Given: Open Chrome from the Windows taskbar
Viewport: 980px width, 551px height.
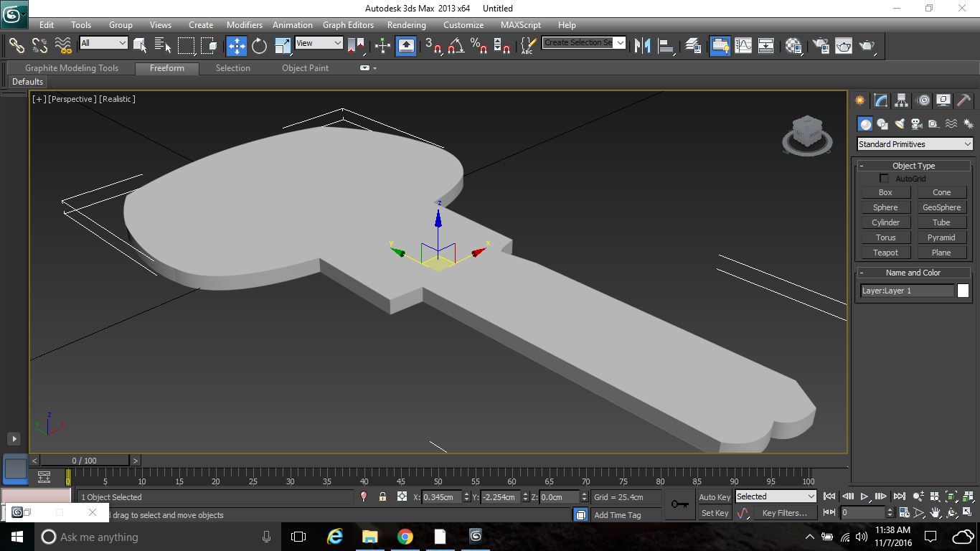Looking at the screenshot, I should (x=405, y=537).
